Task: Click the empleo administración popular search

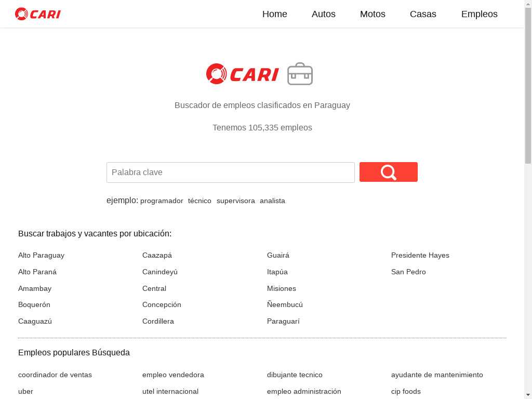Action: tap(304, 392)
